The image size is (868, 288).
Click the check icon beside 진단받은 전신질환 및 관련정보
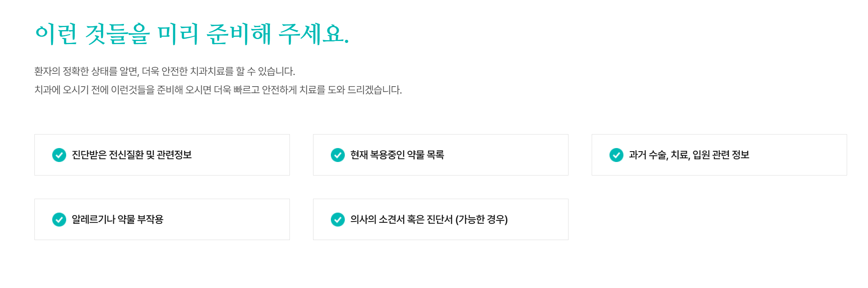coord(59,155)
